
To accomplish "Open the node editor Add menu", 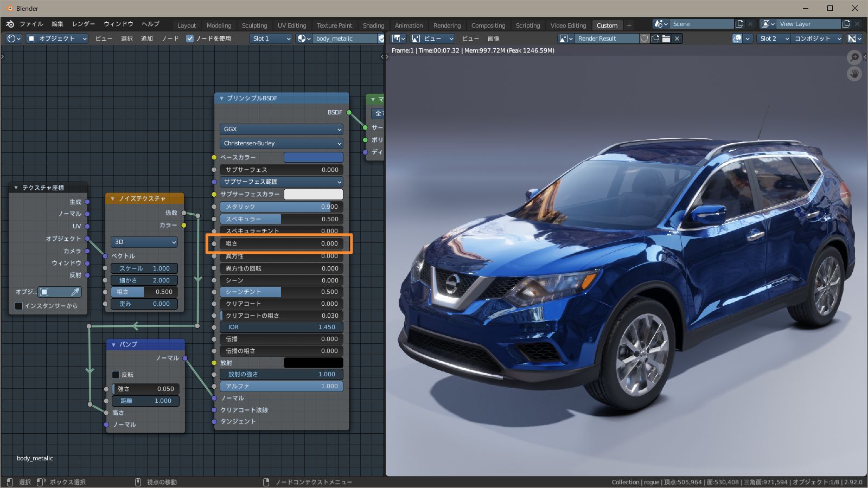I will coord(147,38).
